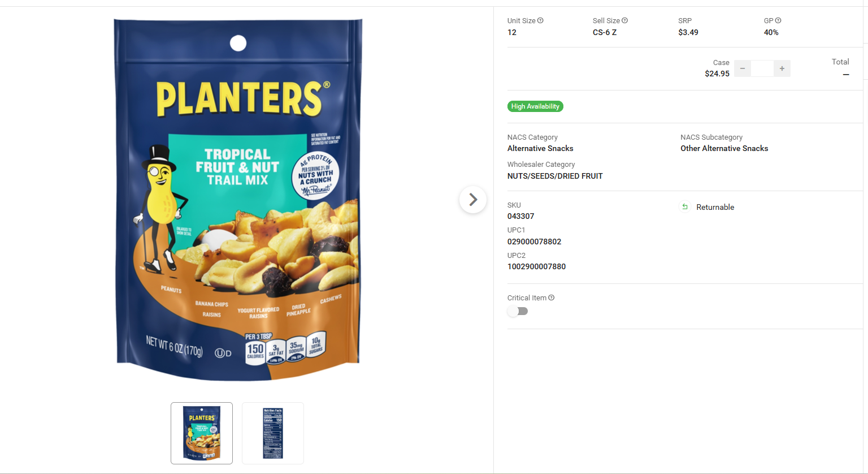
Task: Click the Returnable label
Action: pos(715,207)
